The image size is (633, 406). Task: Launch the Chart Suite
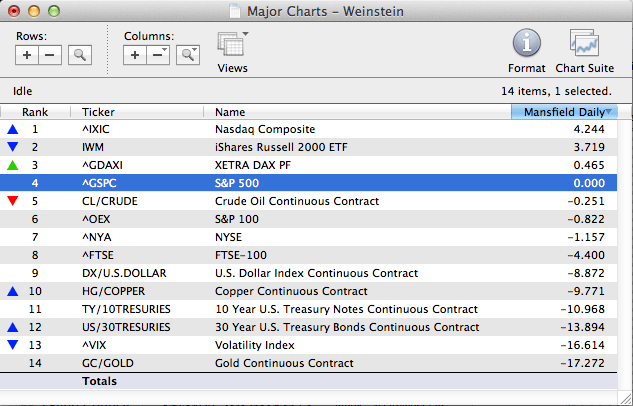(x=584, y=45)
